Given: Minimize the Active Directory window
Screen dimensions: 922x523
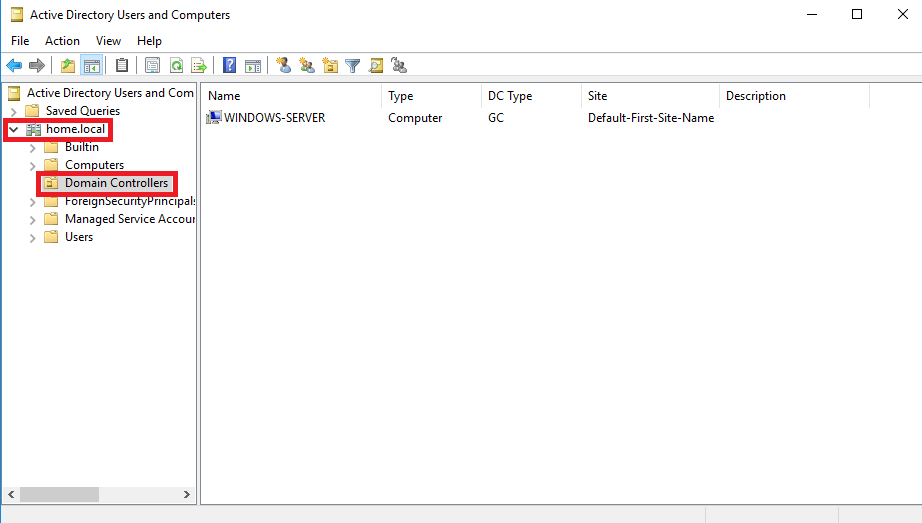Looking at the screenshot, I should pyautogui.click(x=812, y=14).
